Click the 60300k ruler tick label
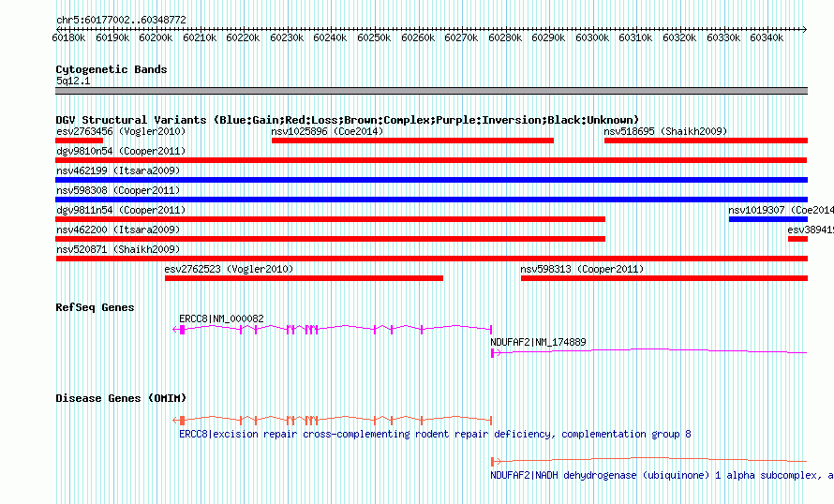 pos(592,37)
